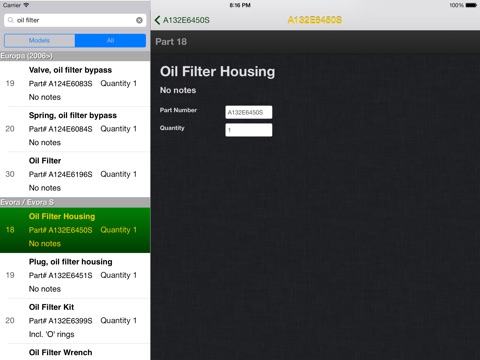
Task: Click the magnifying glass search icon
Action: (11, 20)
